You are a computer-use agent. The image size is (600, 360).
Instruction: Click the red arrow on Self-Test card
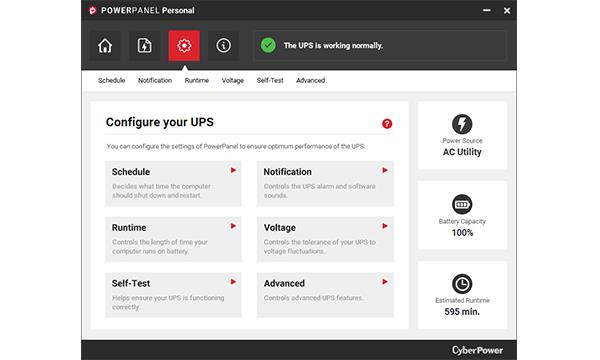coord(233,282)
